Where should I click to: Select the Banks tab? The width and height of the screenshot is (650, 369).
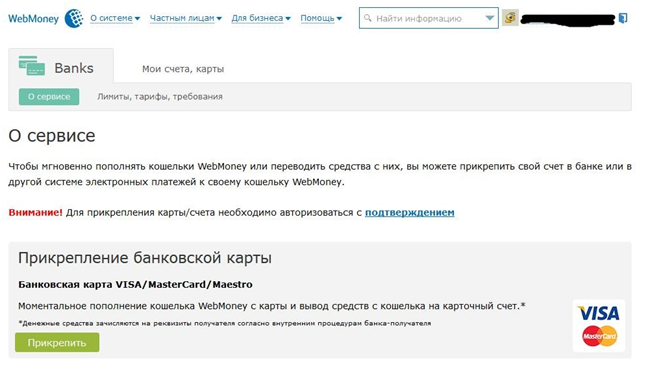click(61, 66)
